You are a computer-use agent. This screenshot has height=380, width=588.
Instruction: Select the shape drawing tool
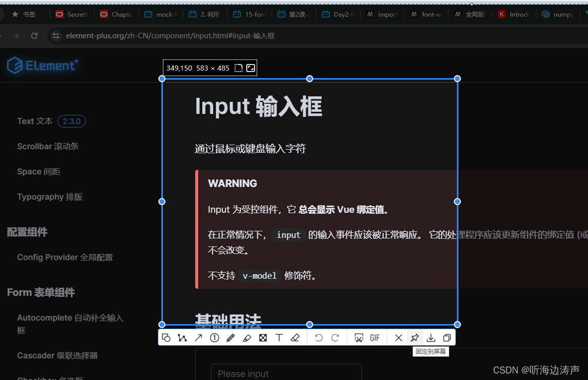(166, 338)
